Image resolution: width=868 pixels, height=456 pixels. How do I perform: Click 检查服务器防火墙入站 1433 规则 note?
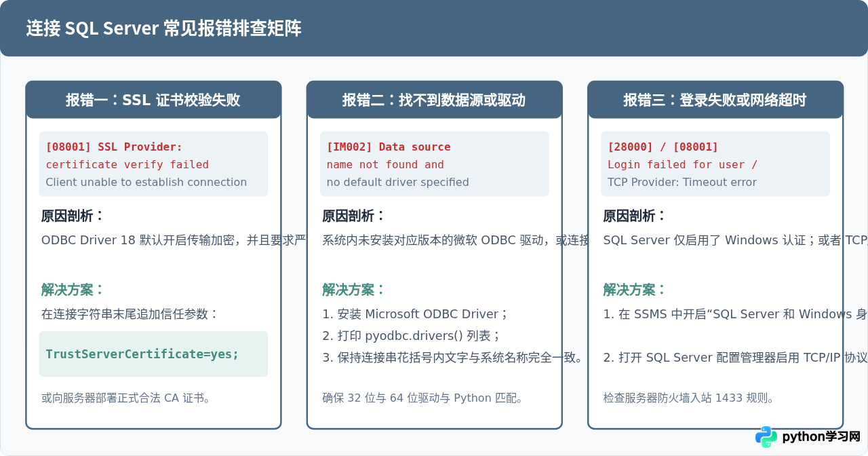click(x=688, y=398)
